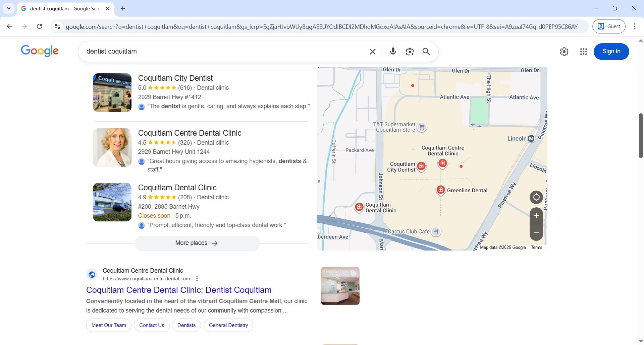644x345 pixels.
Task: Open the tab search dropdown
Action: click(9, 8)
